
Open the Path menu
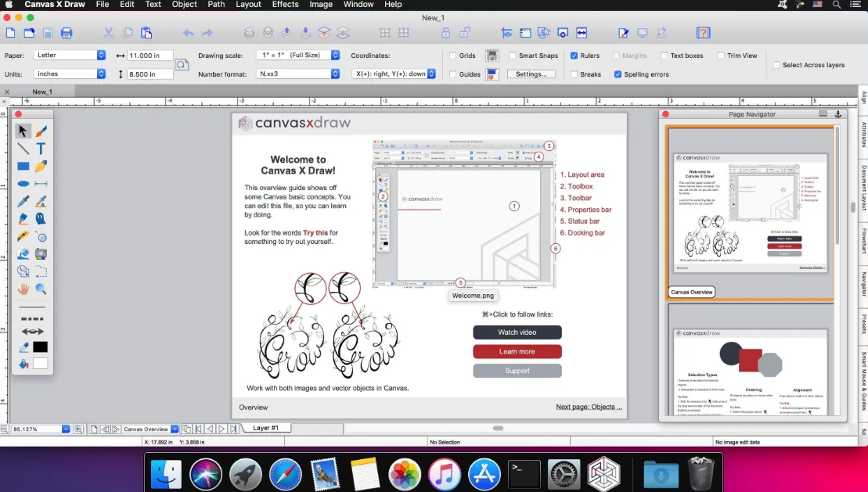216,5
